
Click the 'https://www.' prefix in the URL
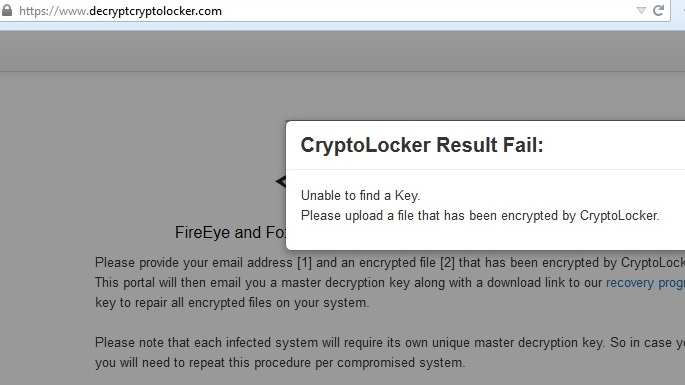53,11
